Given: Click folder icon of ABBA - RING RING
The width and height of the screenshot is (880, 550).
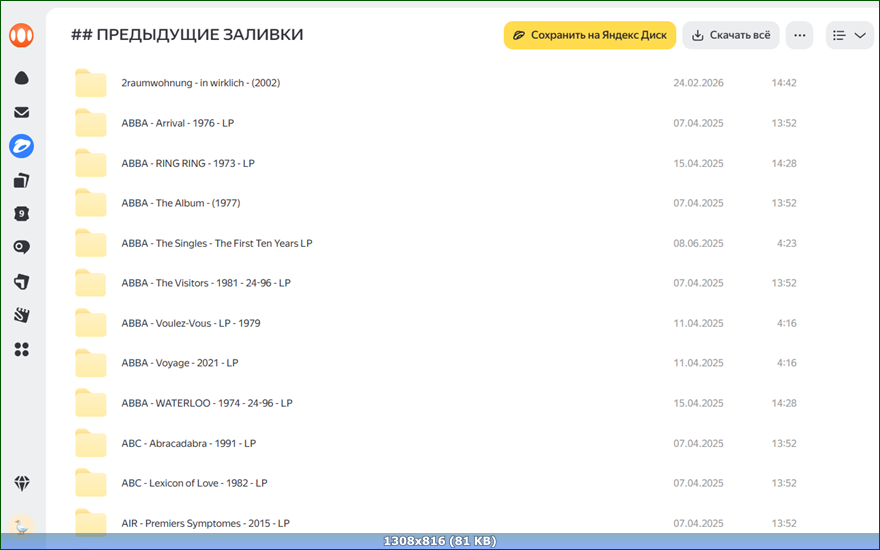Looking at the screenshot, I should click(x=91, y=163).
